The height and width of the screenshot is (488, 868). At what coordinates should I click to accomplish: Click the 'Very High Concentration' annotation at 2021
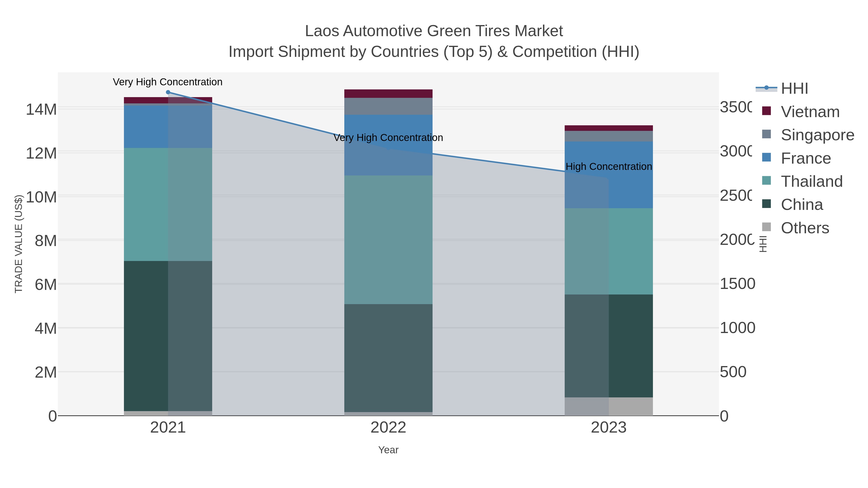168,82
